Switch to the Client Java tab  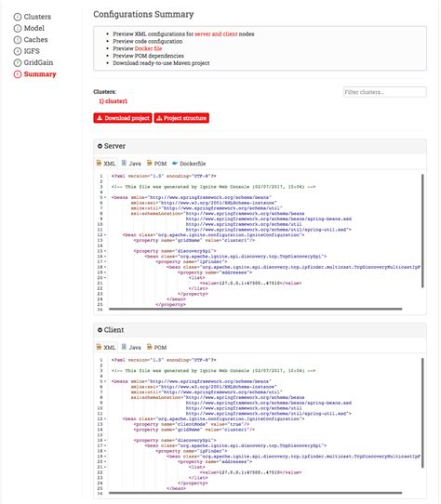pos(131,347)
